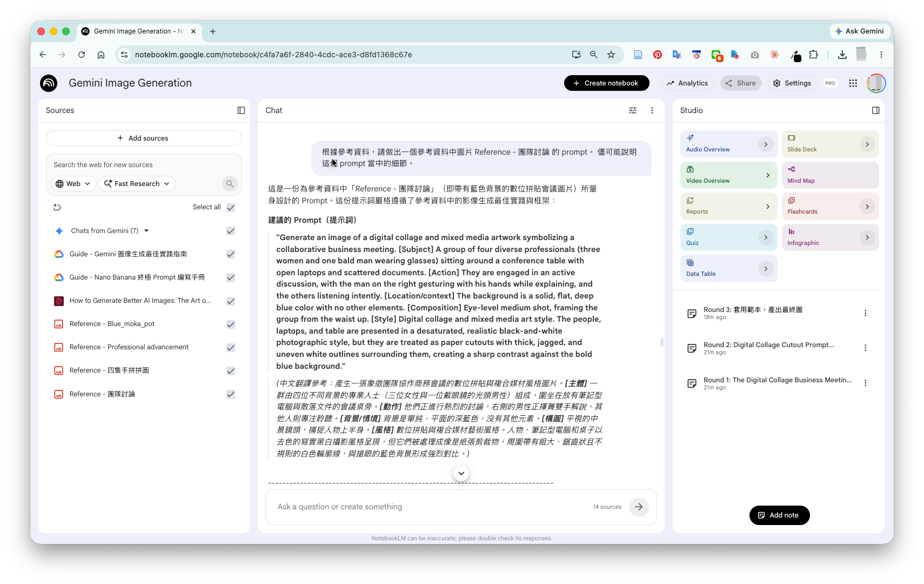Select Gemini Image Generation browser tab
Image resolution: width=924 pixels, height=584 pixels.
139,31
